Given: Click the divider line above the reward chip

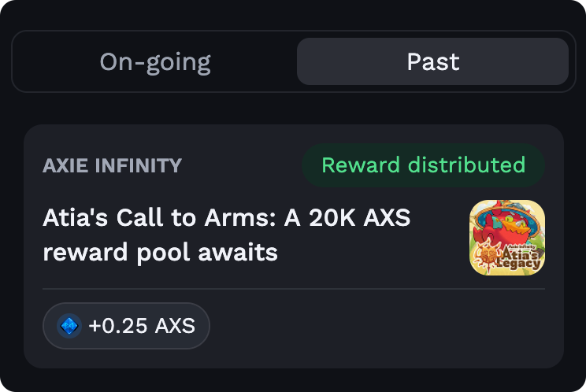Looking at the screenshot, I should pos(293,289).
